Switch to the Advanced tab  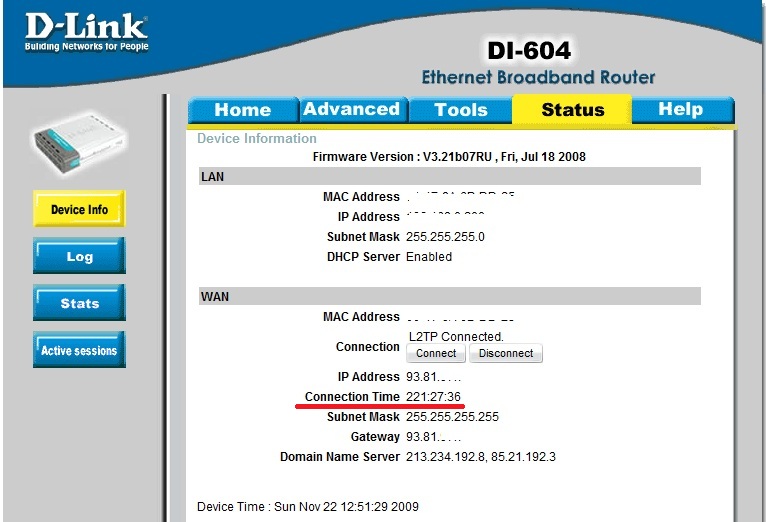pos(353,109)
